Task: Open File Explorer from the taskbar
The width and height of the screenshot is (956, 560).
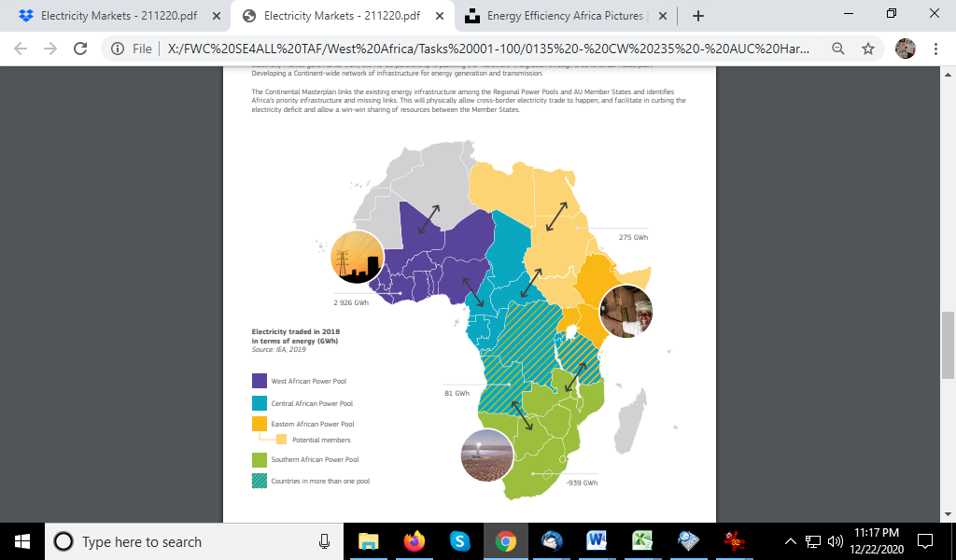Action: coord(368,541)
